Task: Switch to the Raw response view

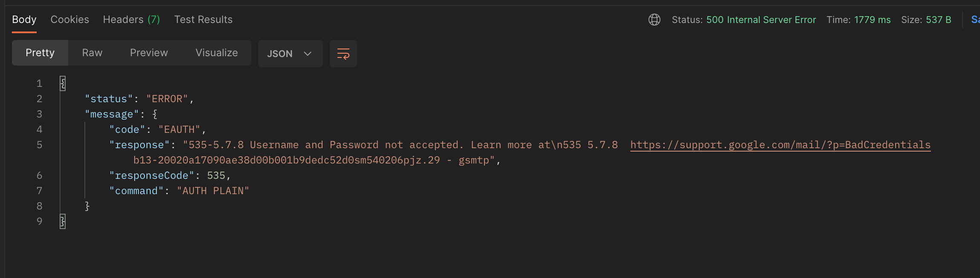Action: [92, 53]
